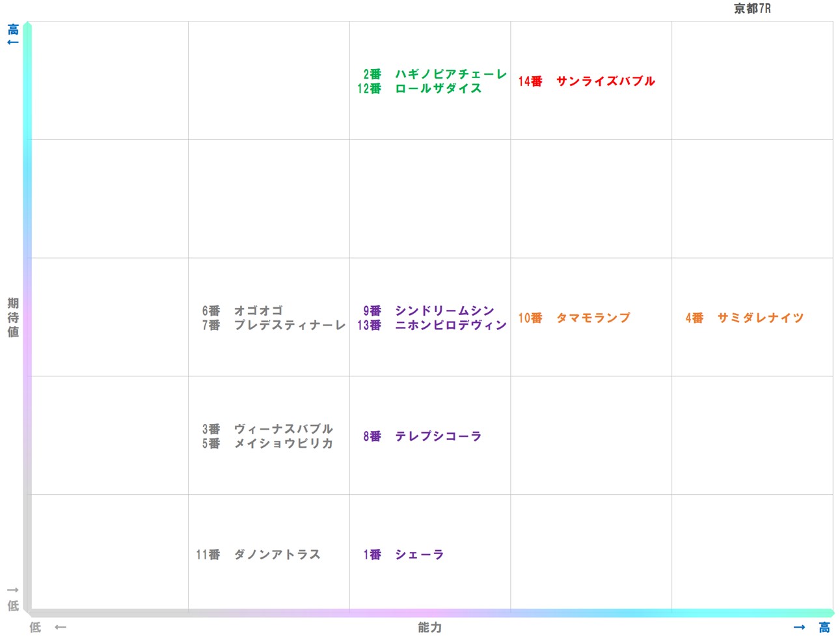This screenshot has height=640, width=840.
Task: Select horse 4番 サミダレナイツ
Action: [x=744, y=318]
